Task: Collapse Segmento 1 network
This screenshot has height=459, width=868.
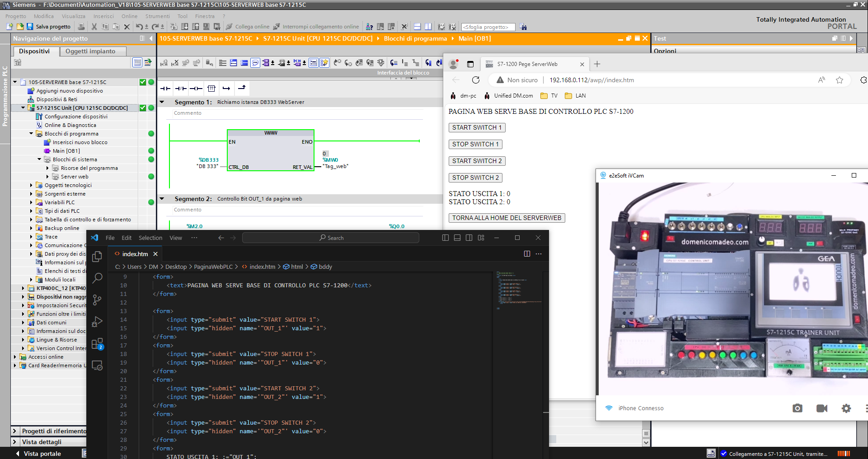Action: coord(162,102)
